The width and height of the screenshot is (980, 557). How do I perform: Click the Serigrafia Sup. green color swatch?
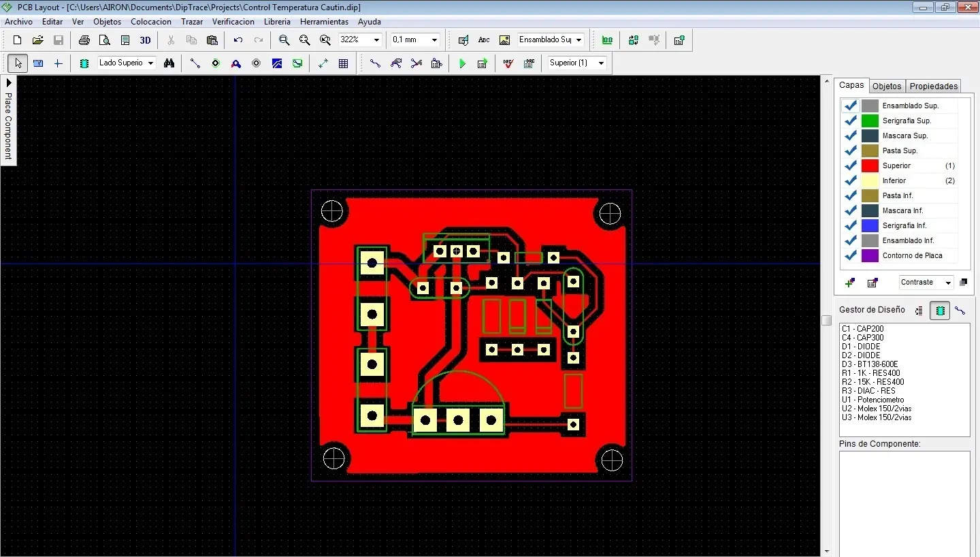[x=870, y=121]
